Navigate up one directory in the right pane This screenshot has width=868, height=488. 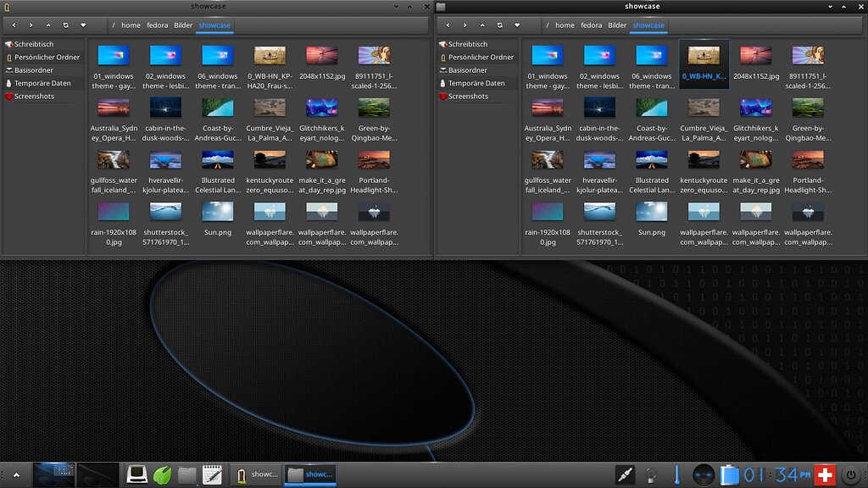point(482,25)
